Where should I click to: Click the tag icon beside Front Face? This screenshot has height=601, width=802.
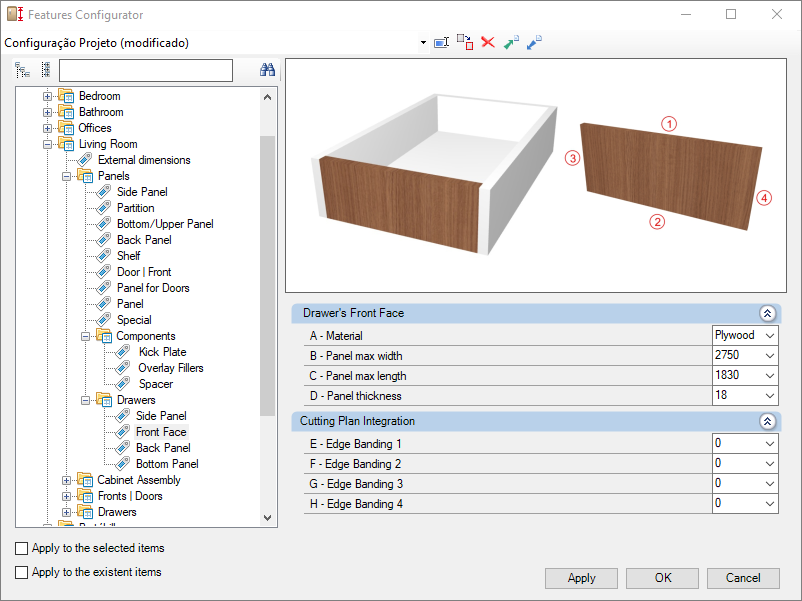(123, 432)
